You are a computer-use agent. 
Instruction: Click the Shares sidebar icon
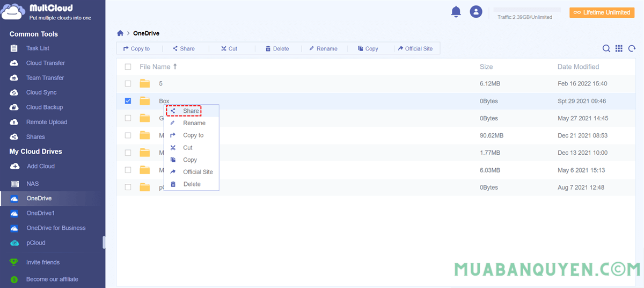(14, 136)
